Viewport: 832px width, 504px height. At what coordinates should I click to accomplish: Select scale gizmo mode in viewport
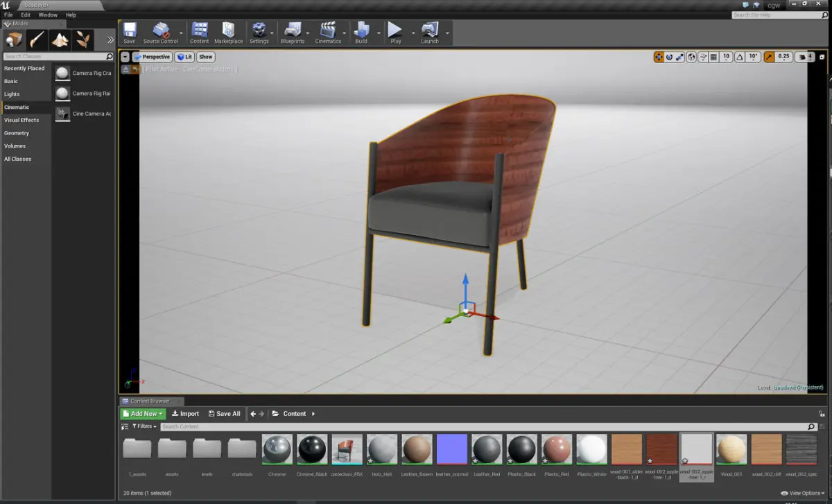(679, 57)
